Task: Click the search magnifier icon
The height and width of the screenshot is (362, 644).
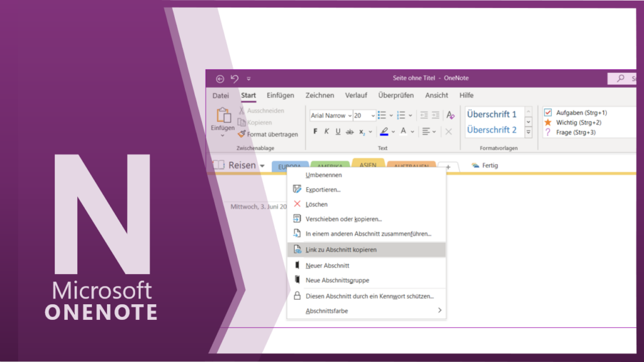Action: tap(621, 78)
